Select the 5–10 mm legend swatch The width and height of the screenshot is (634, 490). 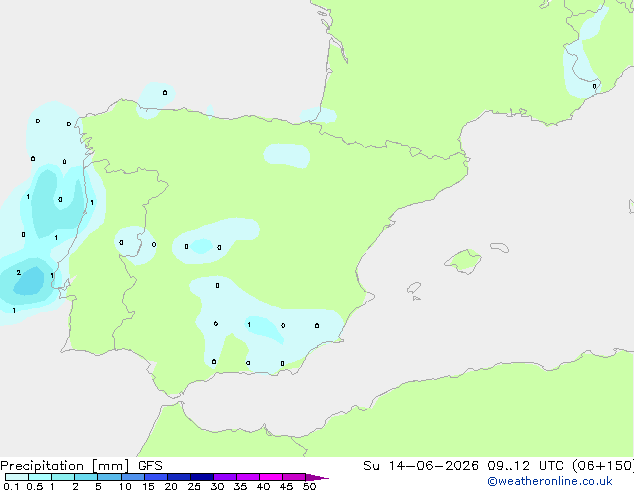pyautogui.click(x=110, y=477)
